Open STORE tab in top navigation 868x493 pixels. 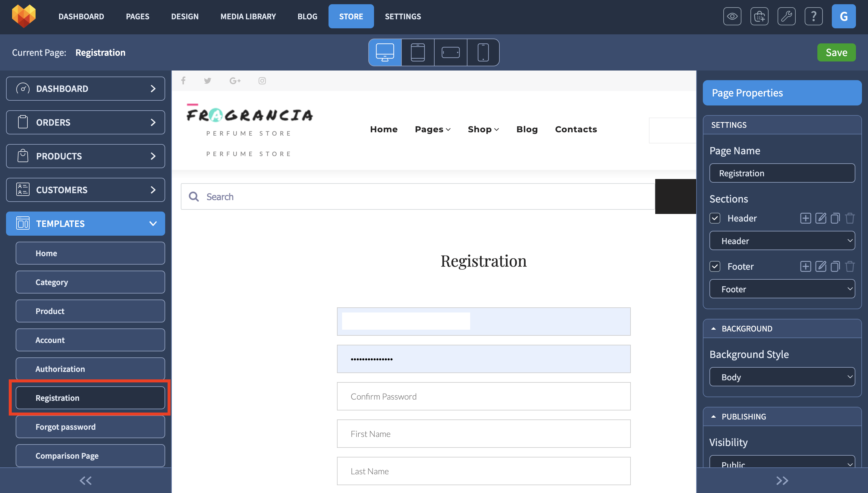point(351,16)
